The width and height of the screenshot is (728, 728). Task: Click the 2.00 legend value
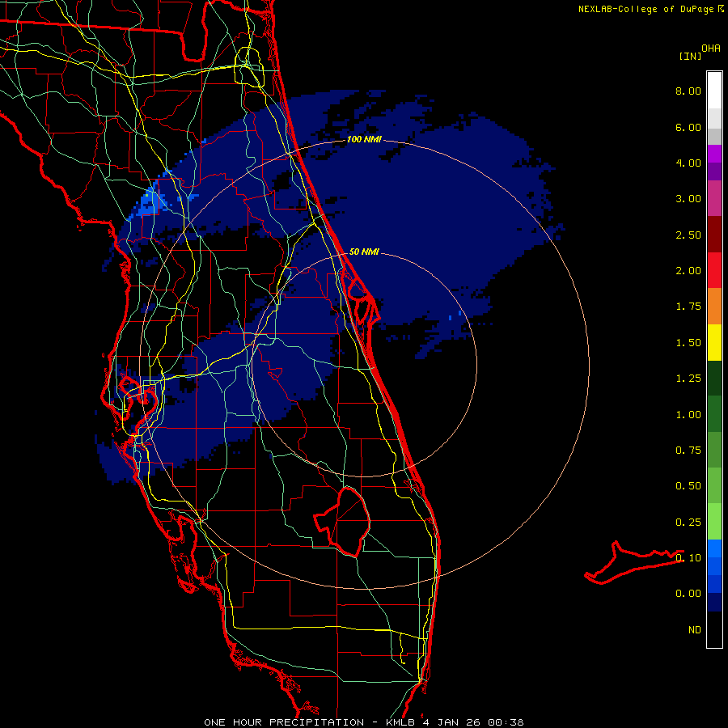(x=688, y=271)
